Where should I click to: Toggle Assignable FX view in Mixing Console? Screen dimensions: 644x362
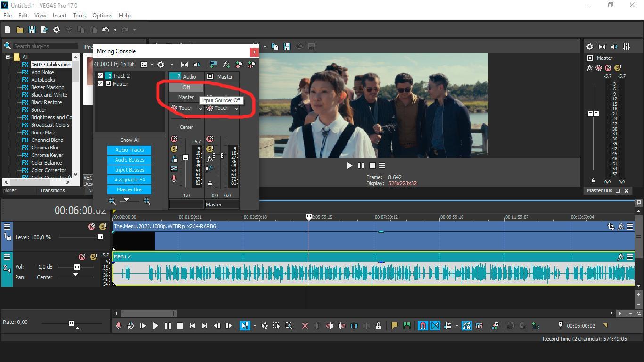coord(130,180)
